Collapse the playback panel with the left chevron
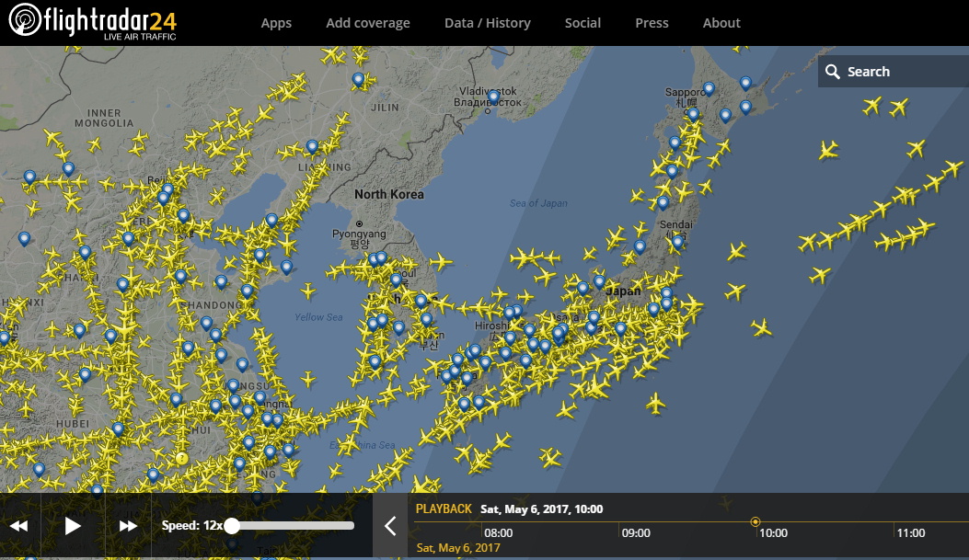The height and width of the screenshot is (560, 969). [x=390, y=526]
